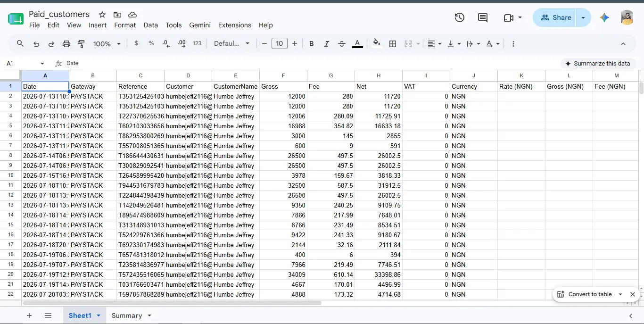Open the Data menu
Image resolution: width=644 pixels, height=324 pixels.
[x=151, y=25]
